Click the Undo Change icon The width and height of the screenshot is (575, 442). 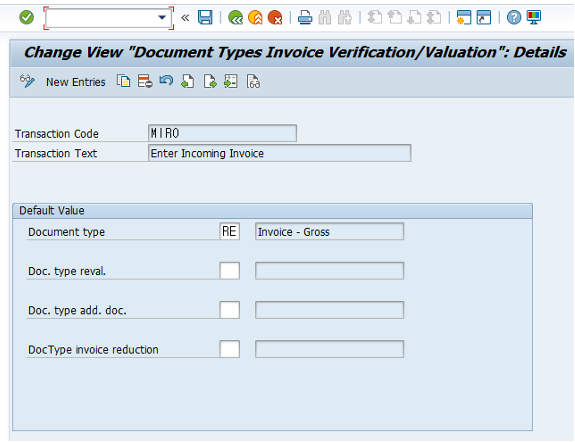coord(166,80)
